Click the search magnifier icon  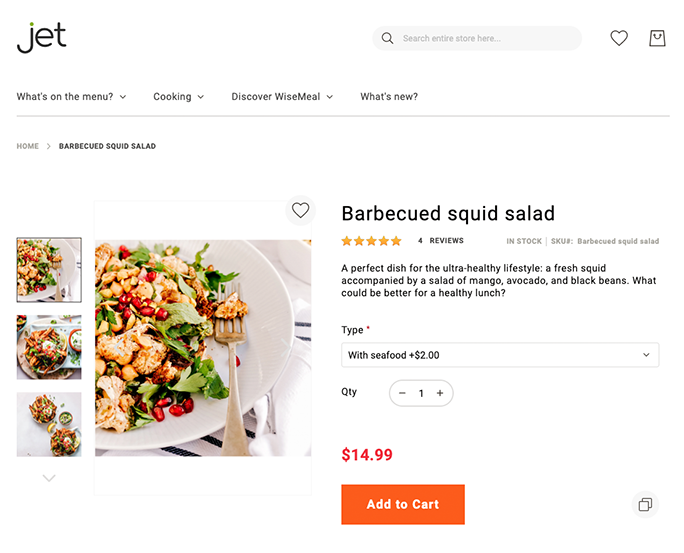pyautogui.click(x=387, y=39)
